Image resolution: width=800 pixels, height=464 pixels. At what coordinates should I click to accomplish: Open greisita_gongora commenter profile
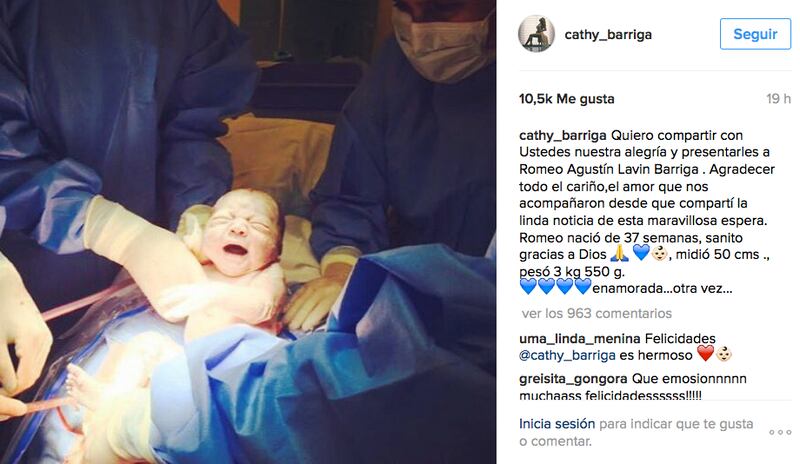pos(573,379)
